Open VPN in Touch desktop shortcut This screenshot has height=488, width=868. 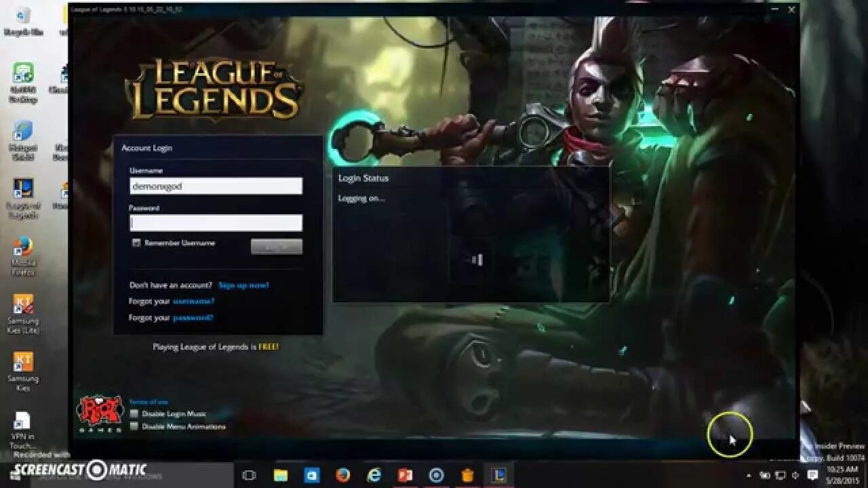click(22, 430)
